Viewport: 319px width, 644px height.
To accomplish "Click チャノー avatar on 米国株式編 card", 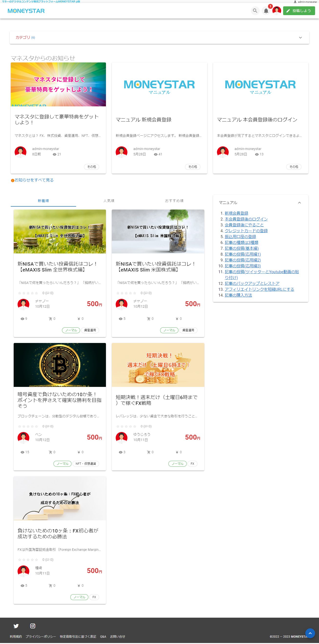I will point(122,304).
